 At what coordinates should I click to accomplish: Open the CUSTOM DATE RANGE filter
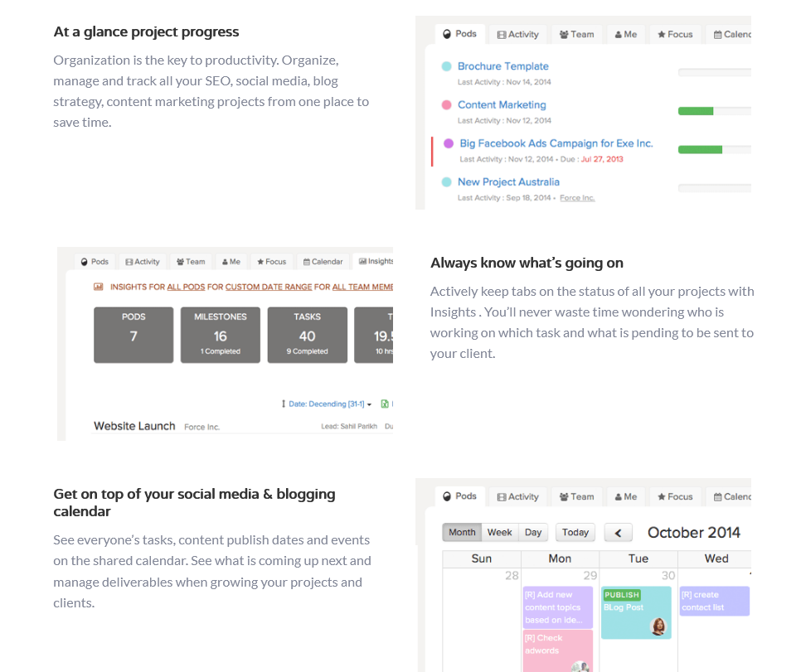pyautogui.click(x=268, y=287)
